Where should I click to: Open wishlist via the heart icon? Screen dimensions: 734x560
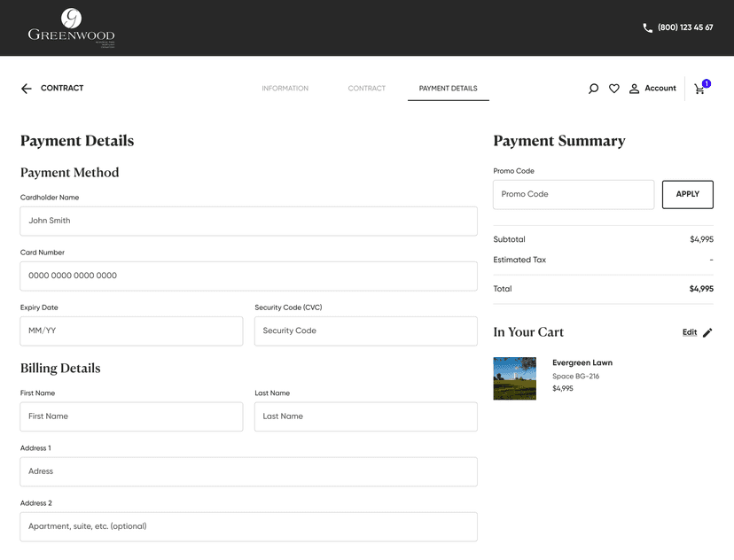[613, 89]
